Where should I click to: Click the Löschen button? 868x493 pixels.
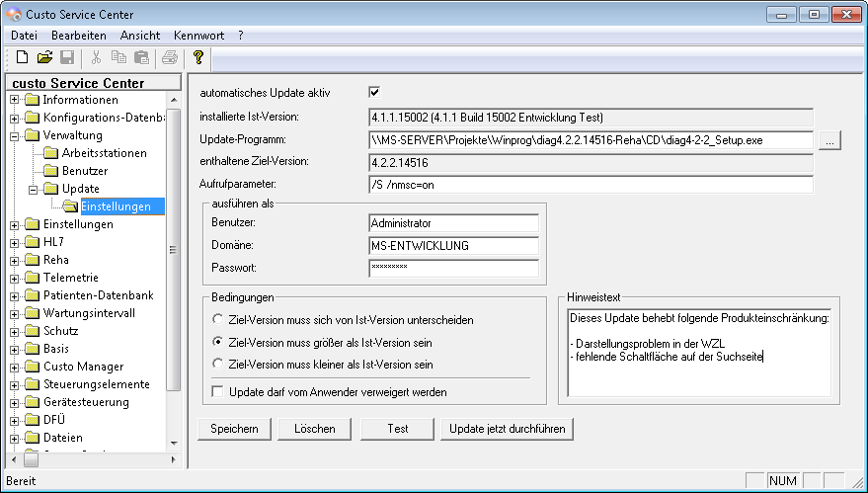(314, 429)
